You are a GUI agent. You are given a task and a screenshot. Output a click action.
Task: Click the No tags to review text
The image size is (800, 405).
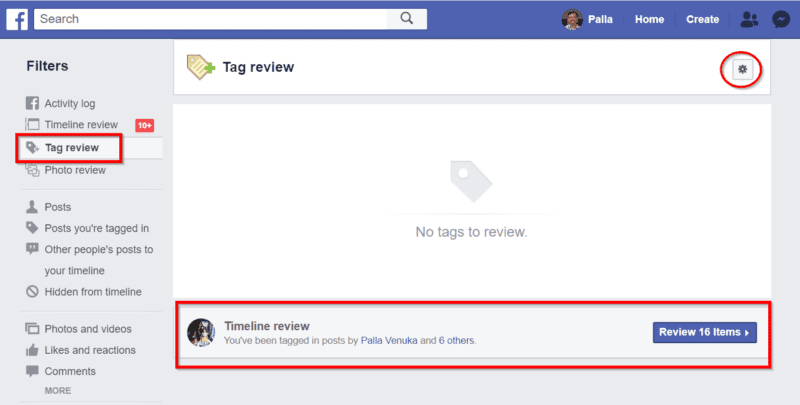471,232
